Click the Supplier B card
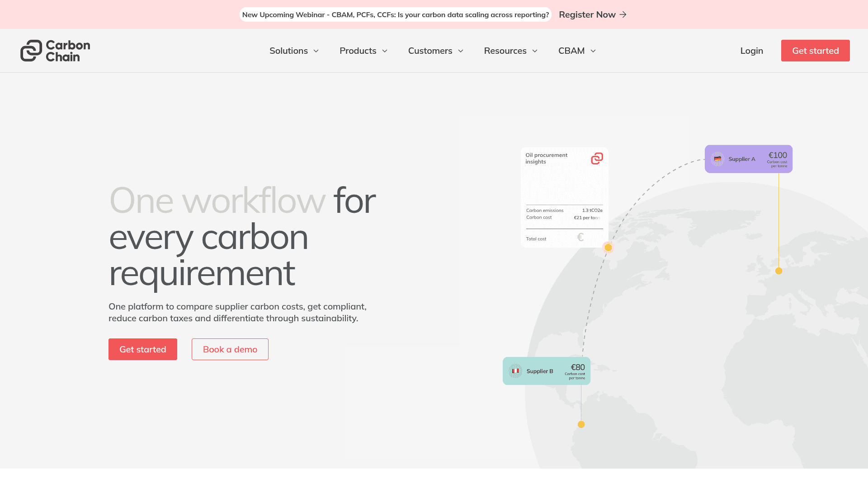 click(x=547, y=371)
